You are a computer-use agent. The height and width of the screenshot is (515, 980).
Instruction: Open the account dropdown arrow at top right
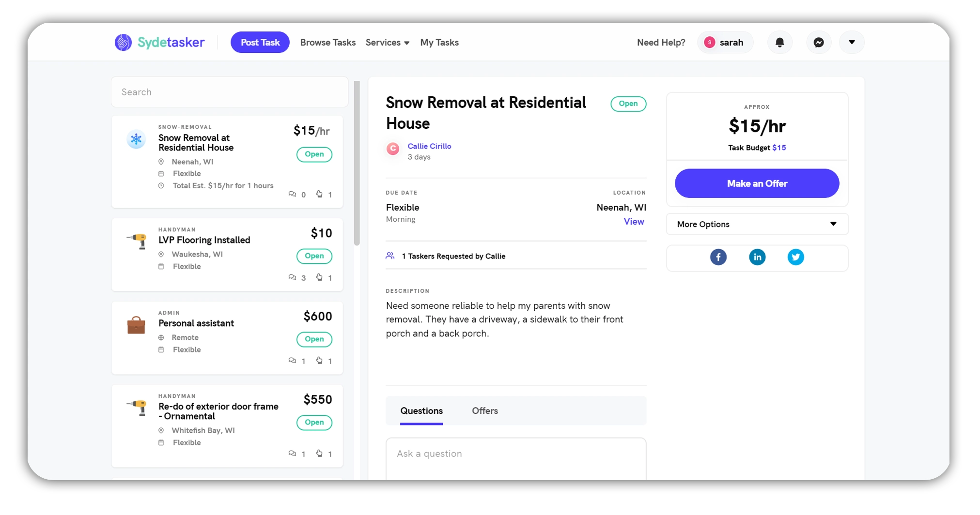click(x=852, y=42)
